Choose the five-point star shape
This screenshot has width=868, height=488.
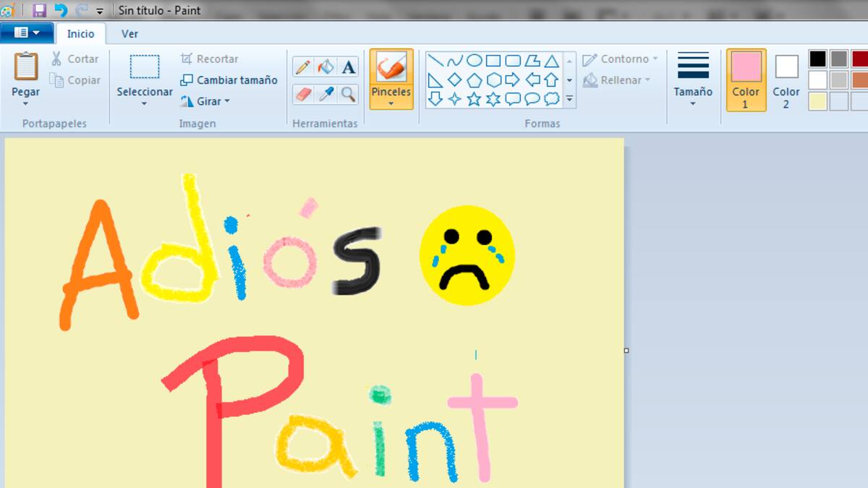[474, 99]
